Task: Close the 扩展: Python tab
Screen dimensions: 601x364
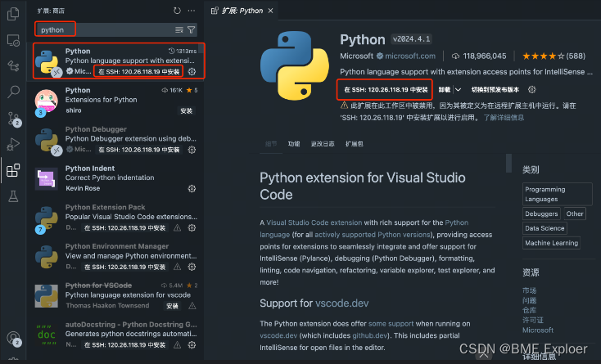Action: (x=270, y=11)
